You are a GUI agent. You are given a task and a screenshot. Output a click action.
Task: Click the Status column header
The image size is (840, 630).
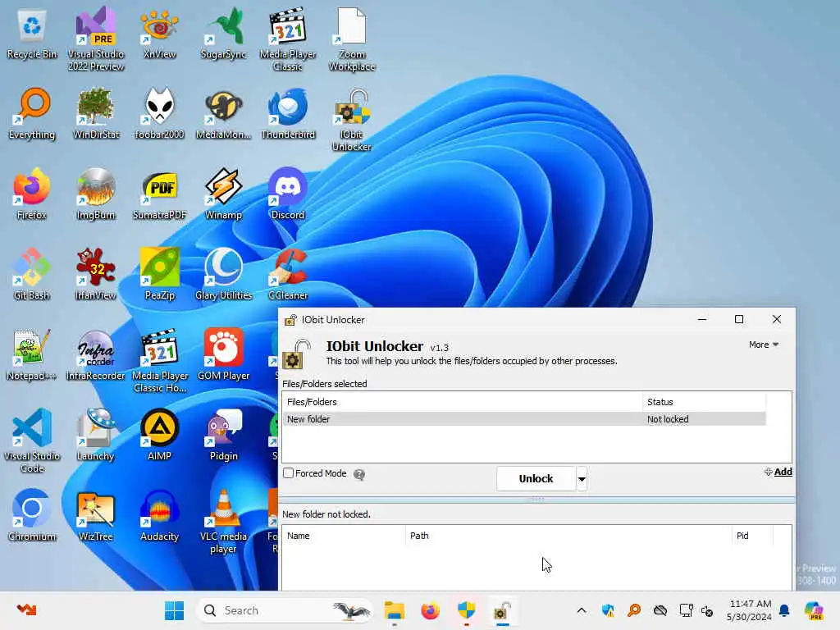pyautogui.click(x=704, y=402)
